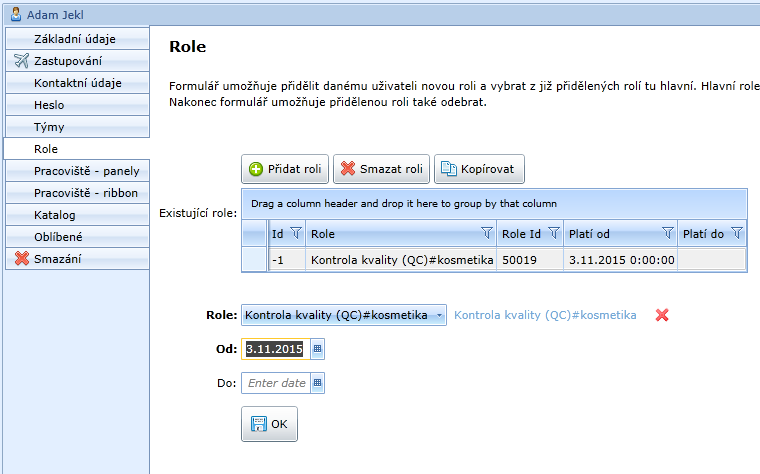Open calendar picker for Do date
Screen dimensions: 760x474
[x=318, y=383]
